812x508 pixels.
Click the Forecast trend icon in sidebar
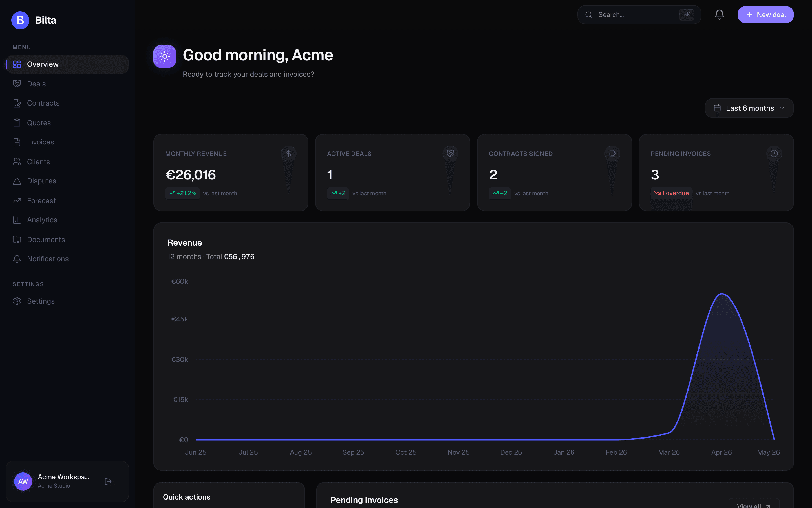(17, 201)
